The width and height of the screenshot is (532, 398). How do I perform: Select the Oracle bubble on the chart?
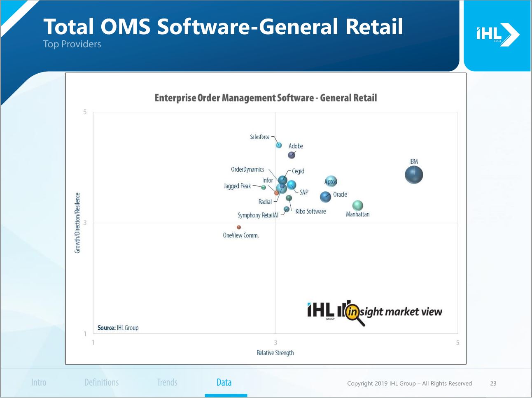pos(326,197)
